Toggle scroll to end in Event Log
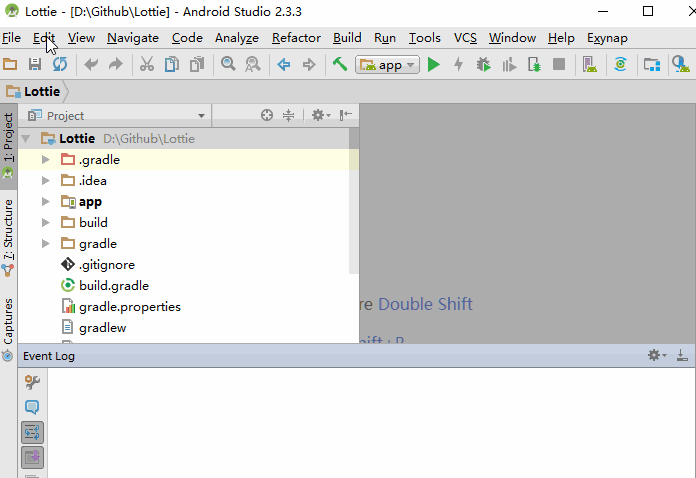Viewport: 696px width, 478px height. pyautogui.click(x=32, y=458)
